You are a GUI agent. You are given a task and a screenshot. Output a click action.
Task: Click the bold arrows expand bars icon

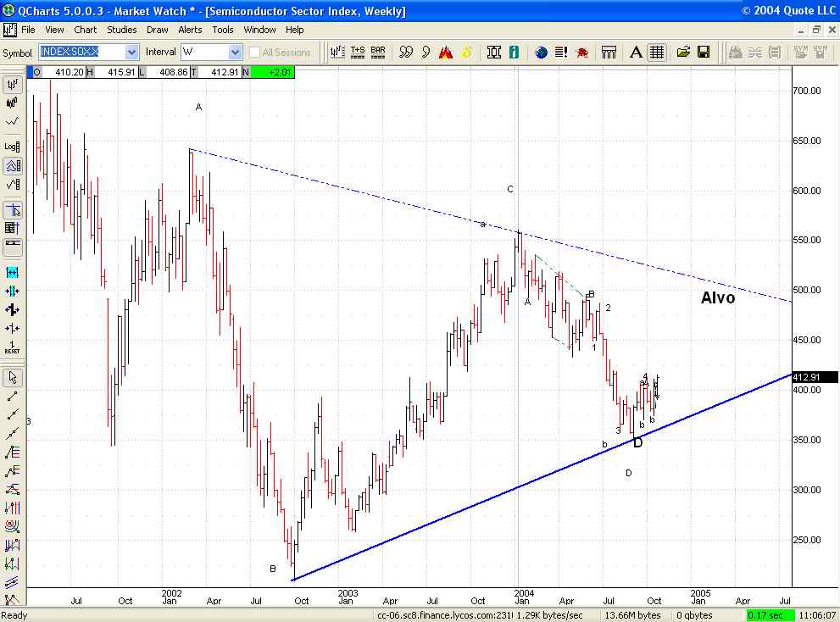pyautogui.click(x=12, y=309)
